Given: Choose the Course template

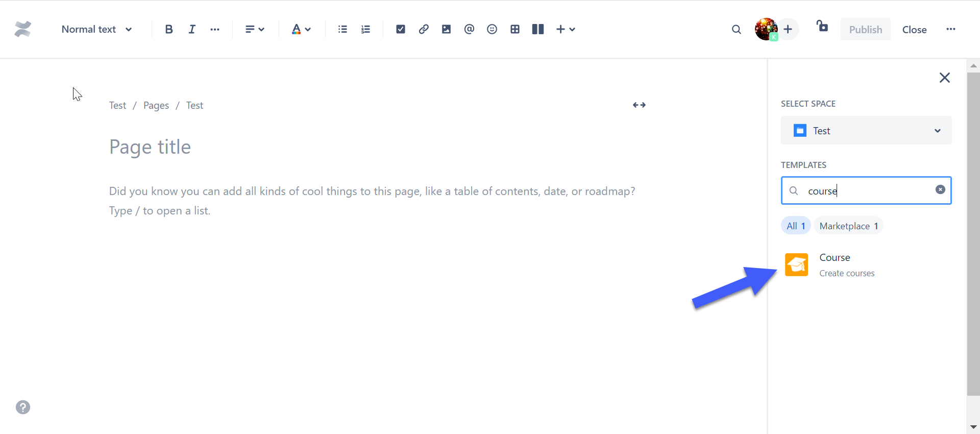Looking at the screenshot, I should coord(835,264).
